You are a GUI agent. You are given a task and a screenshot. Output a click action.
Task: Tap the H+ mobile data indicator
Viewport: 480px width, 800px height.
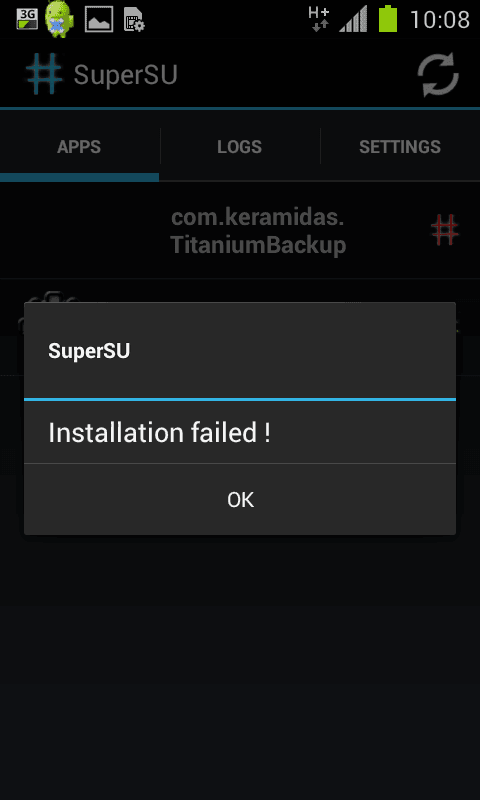pos(319,19)
